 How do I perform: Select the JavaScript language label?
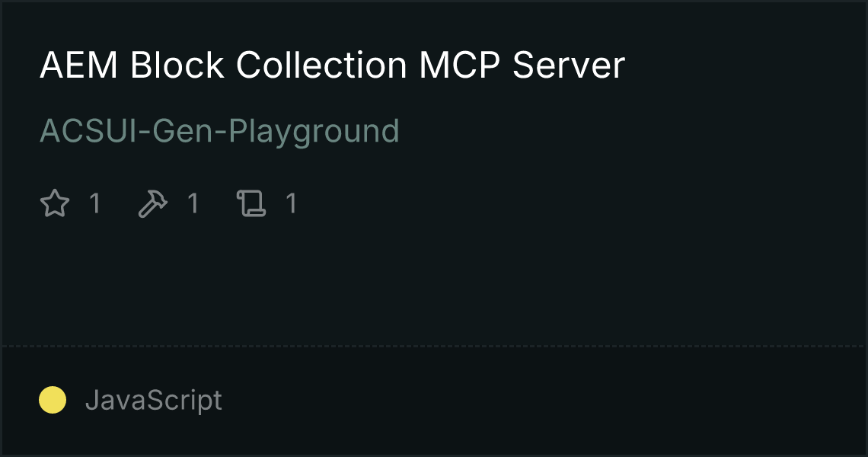[154, 400]
